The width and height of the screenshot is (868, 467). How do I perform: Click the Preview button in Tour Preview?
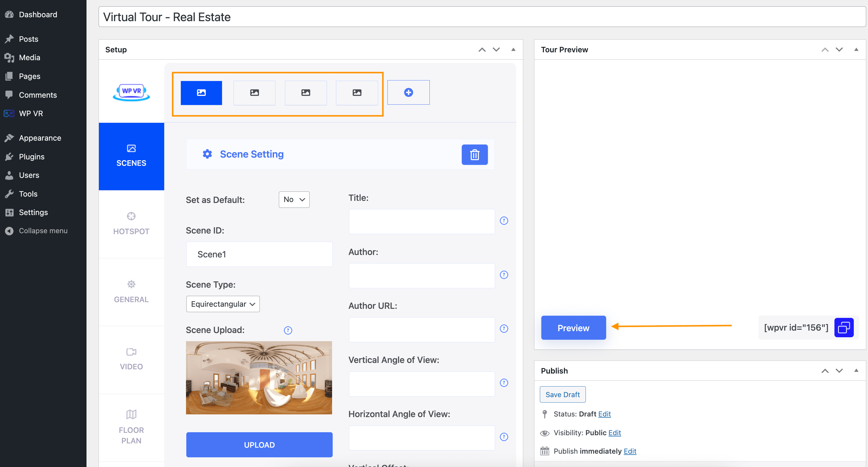click(573, 327)
